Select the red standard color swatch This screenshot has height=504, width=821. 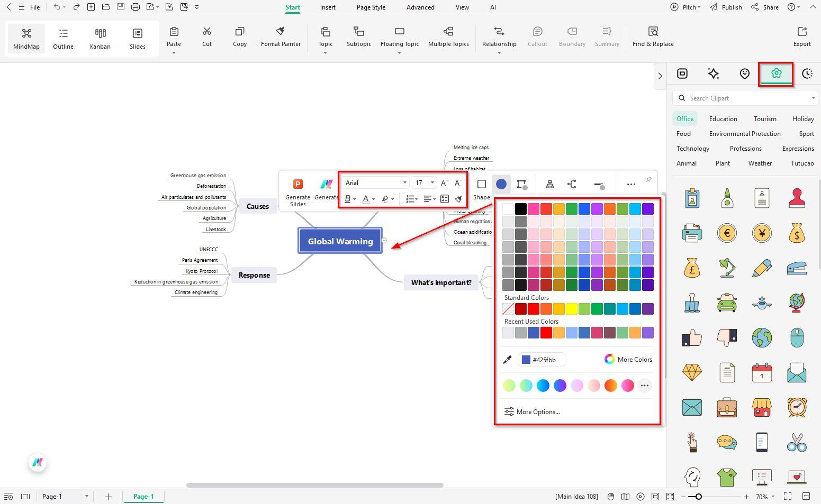coord(533,308)
